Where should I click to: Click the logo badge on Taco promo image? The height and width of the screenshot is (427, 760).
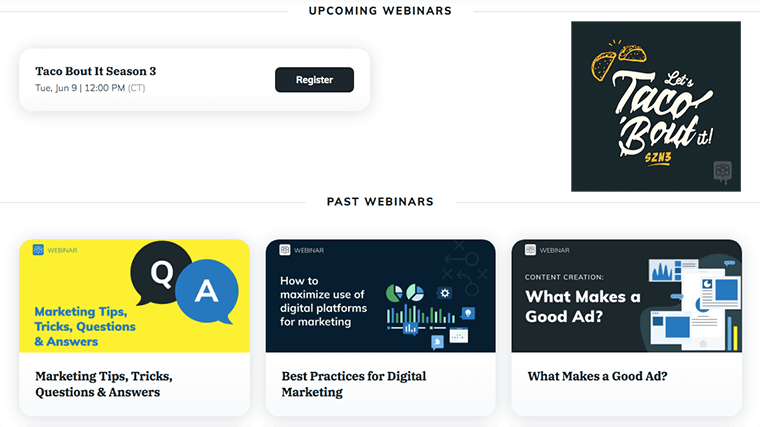pyautogui.click(x=722, y=172)
